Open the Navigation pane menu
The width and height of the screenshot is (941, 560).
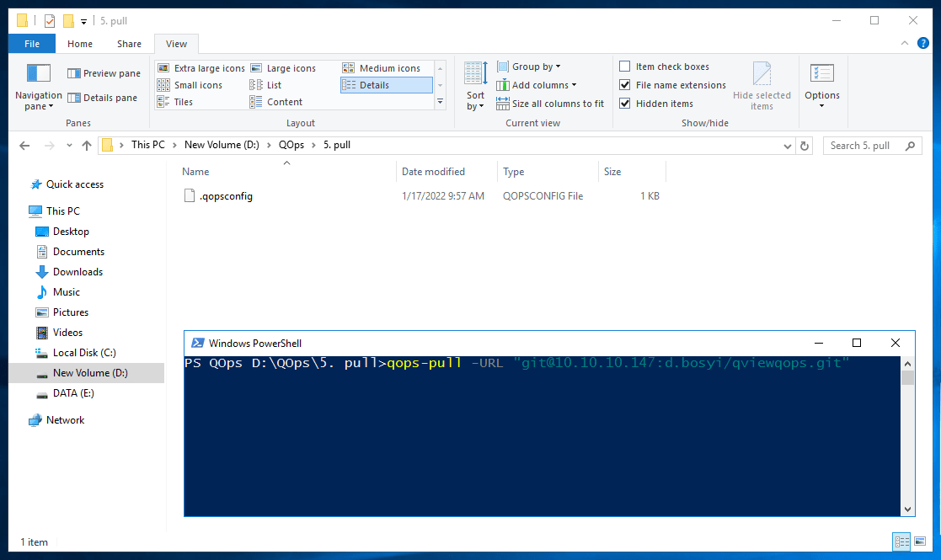(x=39, y=88)
